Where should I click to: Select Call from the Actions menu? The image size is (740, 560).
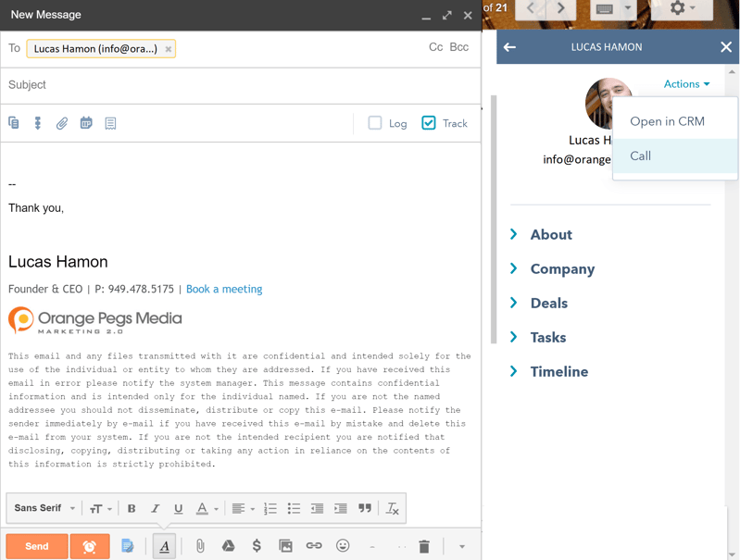pyautogui.click(x=641, y=156)
